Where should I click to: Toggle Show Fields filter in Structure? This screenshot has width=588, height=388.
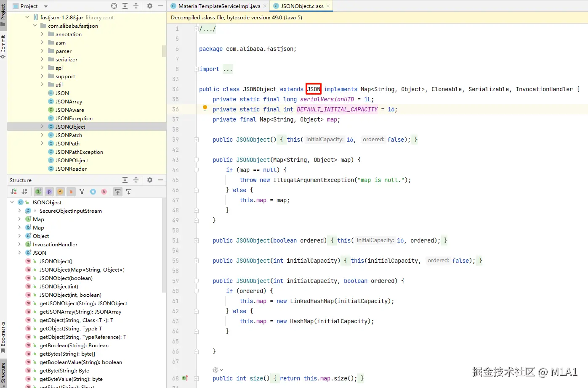coord(60,192)
